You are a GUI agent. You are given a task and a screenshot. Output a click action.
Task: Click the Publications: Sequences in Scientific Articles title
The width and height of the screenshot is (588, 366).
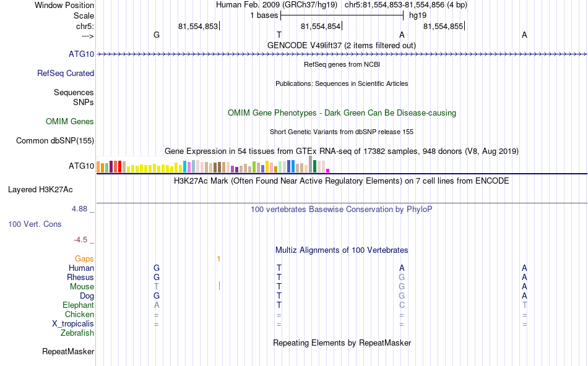coord(342,83)
